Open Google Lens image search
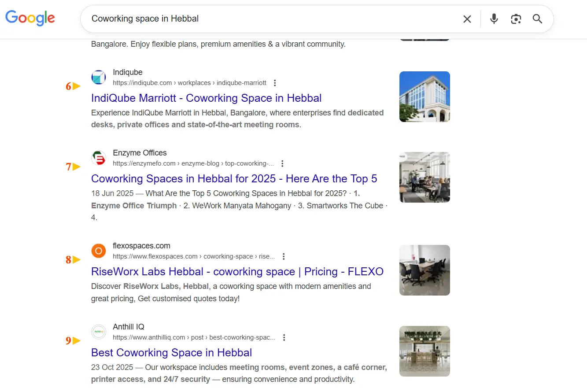The height and width of the screenshot is (392, 587). tap(516, 19)
